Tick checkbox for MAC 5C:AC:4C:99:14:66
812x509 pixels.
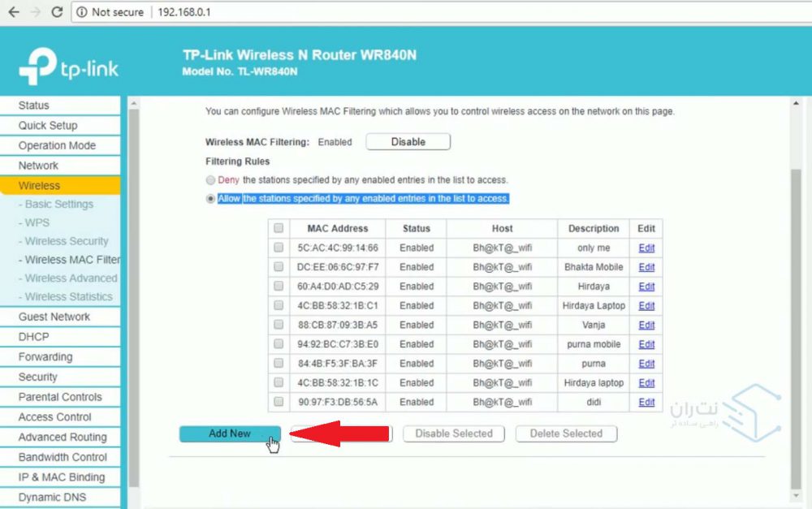pos(279,248)
